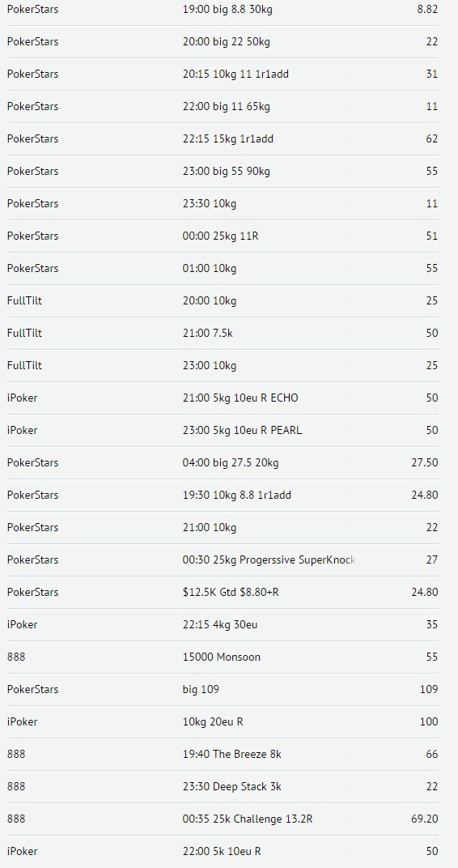
Task: Select the 00:00 25kg 11R tournament
Action: (x=220, y=236)
